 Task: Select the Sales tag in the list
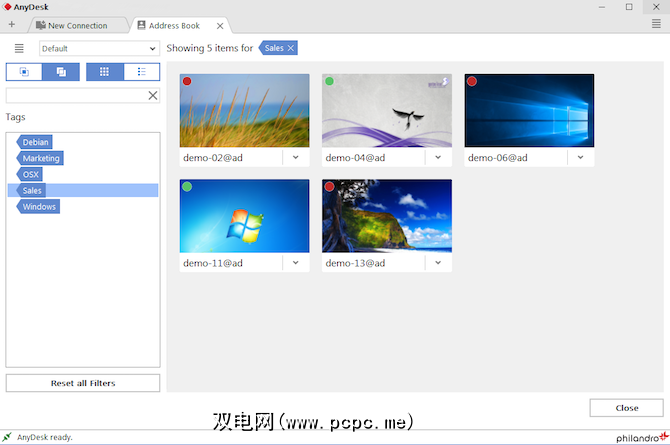pyautogui.click(x=83, y=190)
